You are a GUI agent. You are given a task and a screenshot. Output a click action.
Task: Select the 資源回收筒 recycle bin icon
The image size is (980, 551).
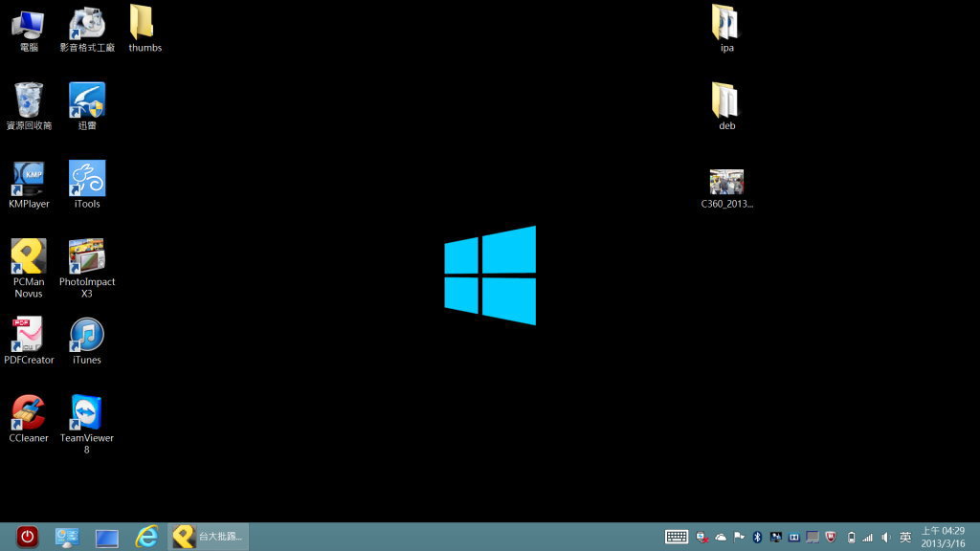click(x=29, y=106)
